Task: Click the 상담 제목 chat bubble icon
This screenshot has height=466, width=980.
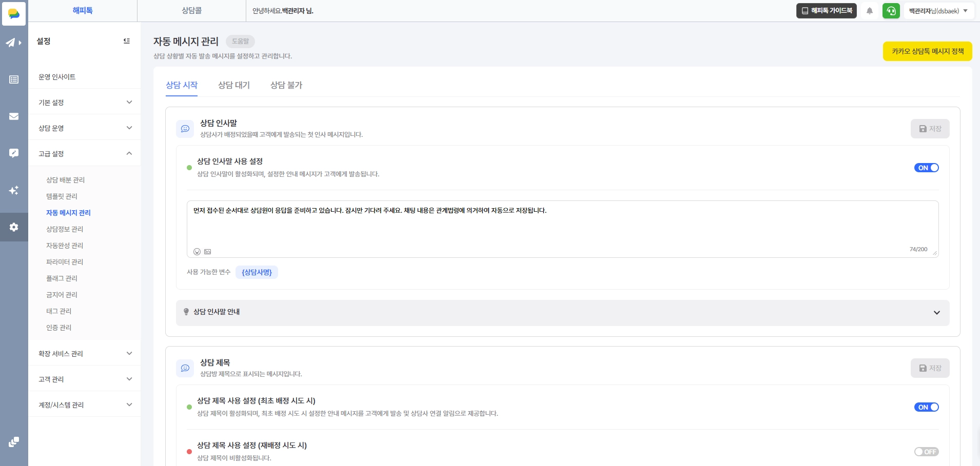Action: [x=185, y=368]
